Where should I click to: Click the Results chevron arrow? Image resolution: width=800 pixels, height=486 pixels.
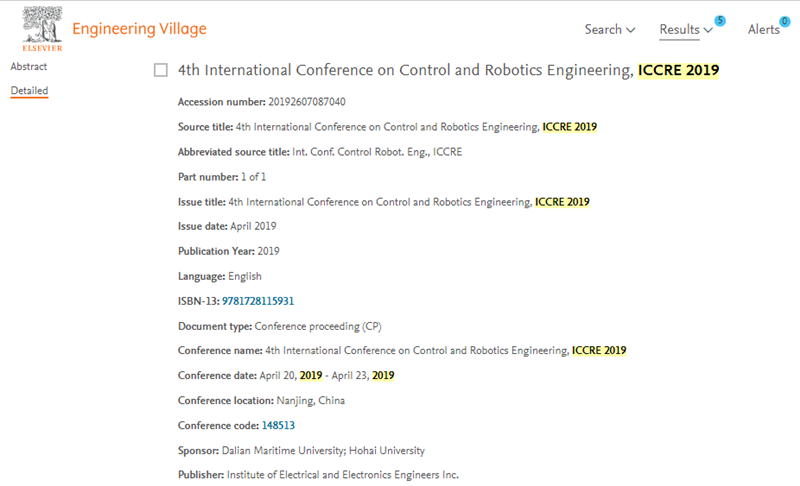pyautogui.click(x=708, y=30)
